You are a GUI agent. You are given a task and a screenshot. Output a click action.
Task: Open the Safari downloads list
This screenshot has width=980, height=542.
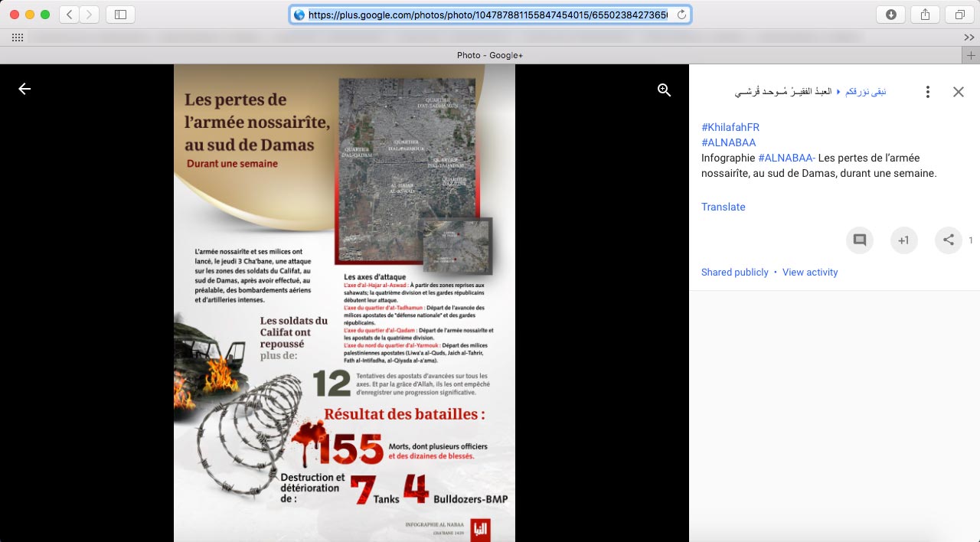click(x=890, y=15)
